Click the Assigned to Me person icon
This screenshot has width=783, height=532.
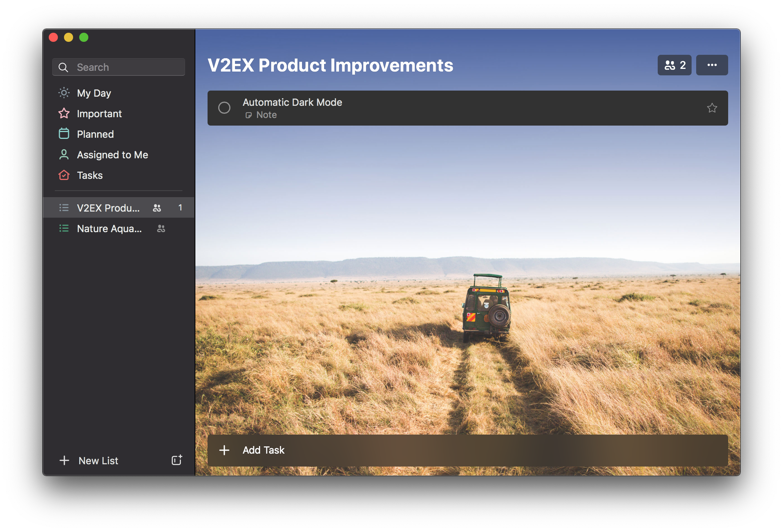[x=64, y=155]
